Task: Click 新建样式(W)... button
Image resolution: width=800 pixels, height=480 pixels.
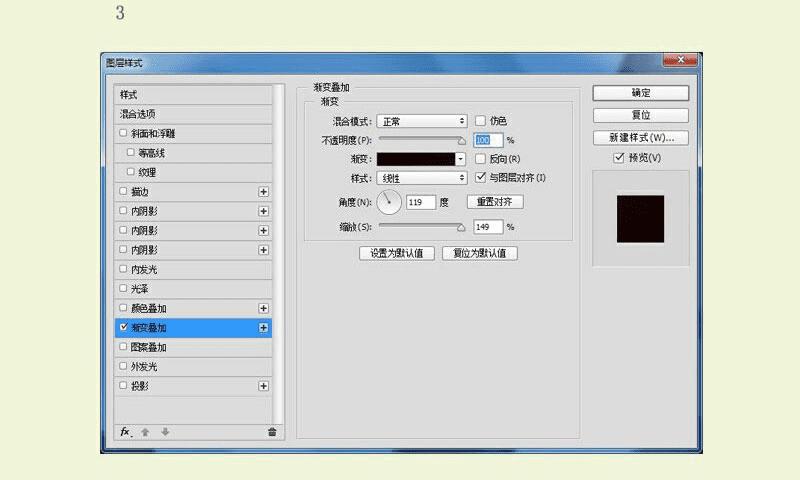Action: 641,138
